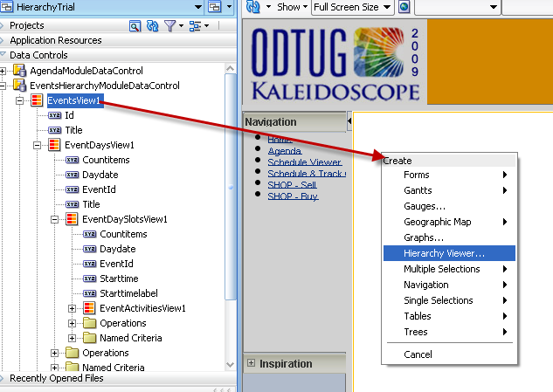Click the refresh icon in Projects bar
553x392 pixels.
pyautogui.click(x=152, y=25)
